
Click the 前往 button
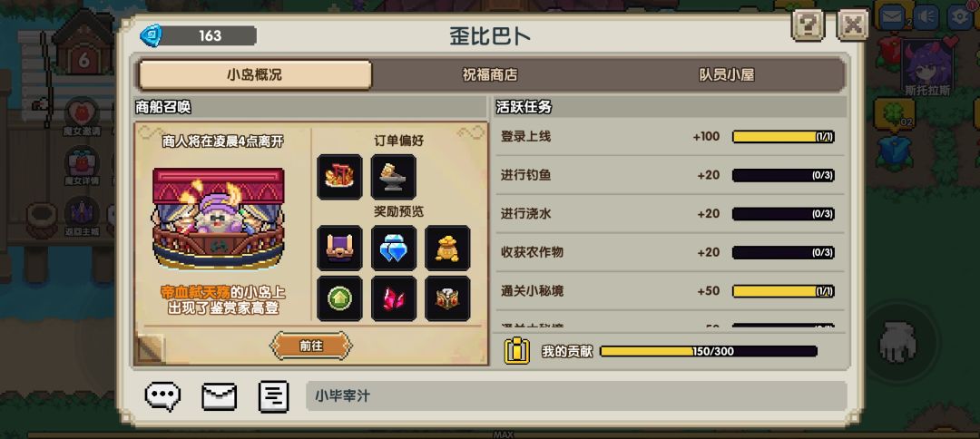[x=311, y=346]
